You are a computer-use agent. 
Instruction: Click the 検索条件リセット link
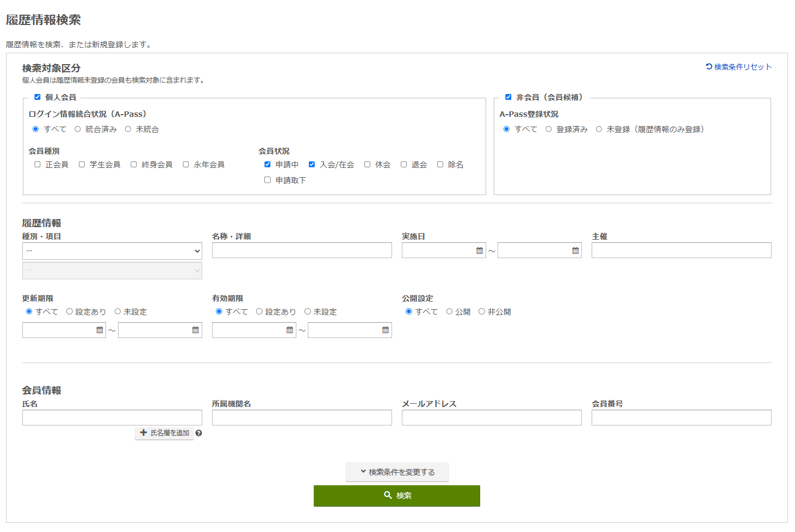click(738, 67)
